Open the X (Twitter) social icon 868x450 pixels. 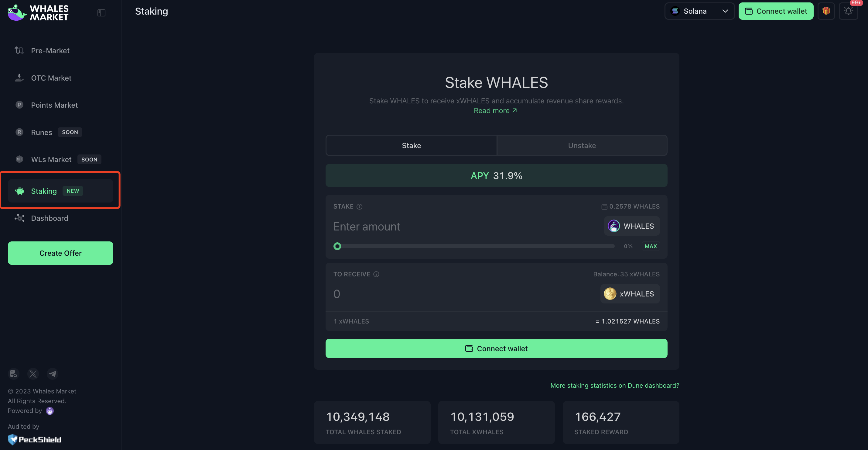tap(33, 374)
